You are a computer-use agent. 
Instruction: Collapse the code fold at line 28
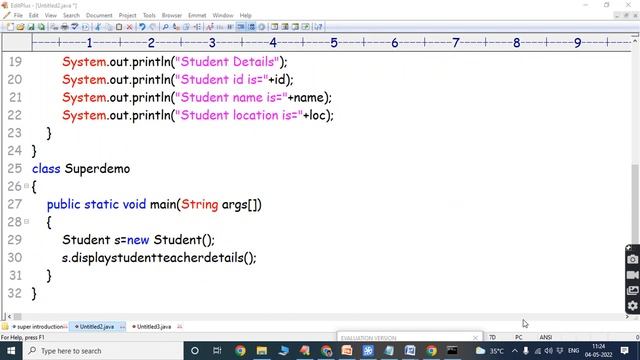click(27, 222)
